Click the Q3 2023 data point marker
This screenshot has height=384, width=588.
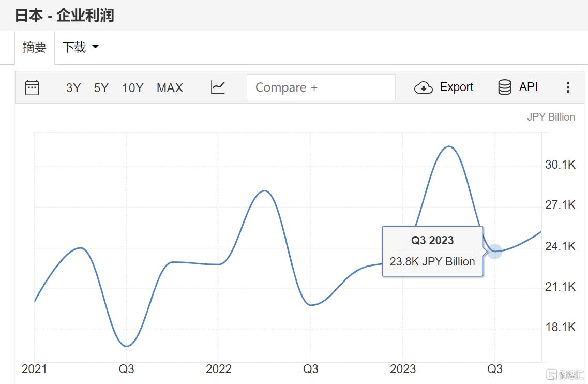[494, 252]
